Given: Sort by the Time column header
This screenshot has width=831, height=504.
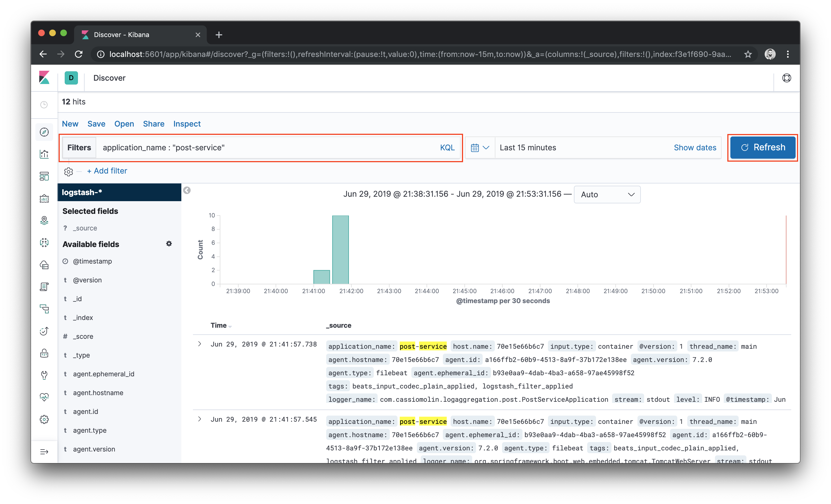Looking at the screenshot, I should 221,325.
